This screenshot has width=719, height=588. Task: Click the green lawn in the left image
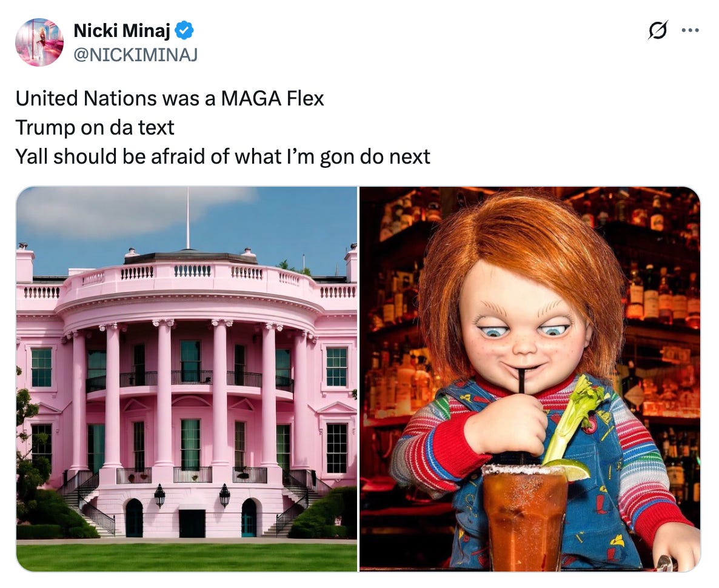[187, 557]
